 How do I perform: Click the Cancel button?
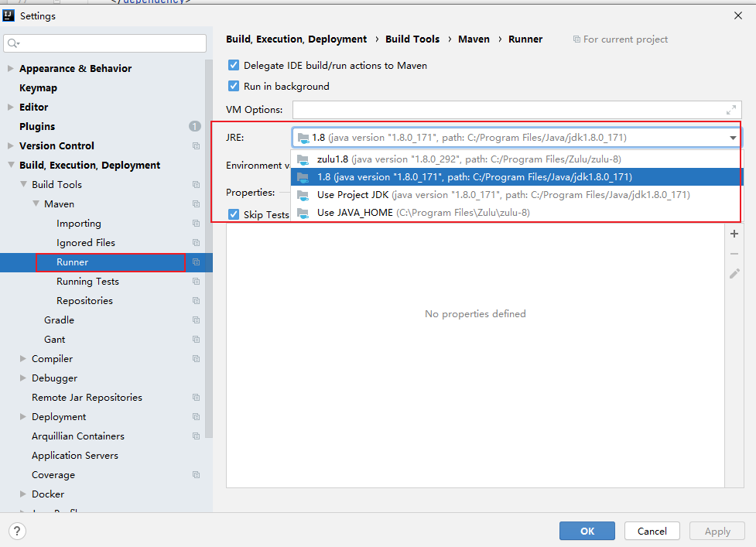[x=652, y=531]
